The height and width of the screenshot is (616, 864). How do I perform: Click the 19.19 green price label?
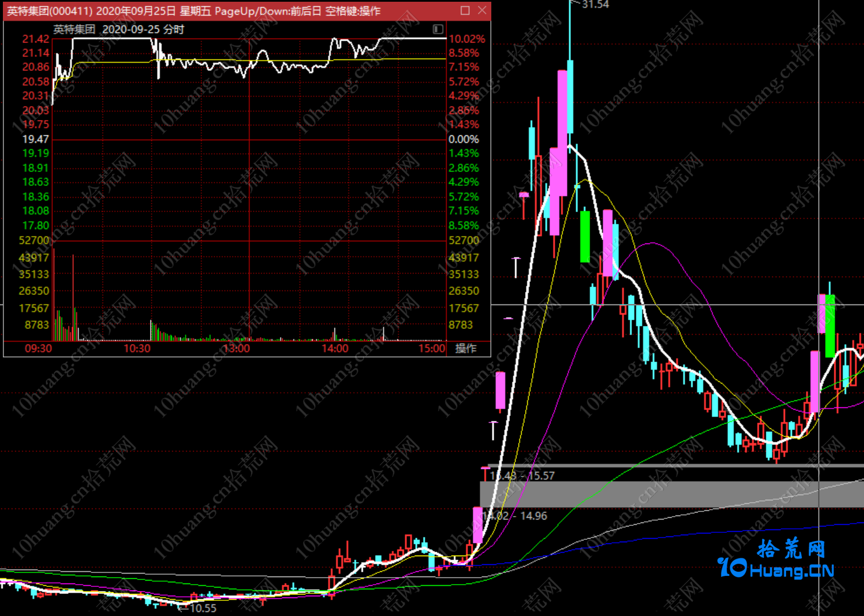click(35, 153)
